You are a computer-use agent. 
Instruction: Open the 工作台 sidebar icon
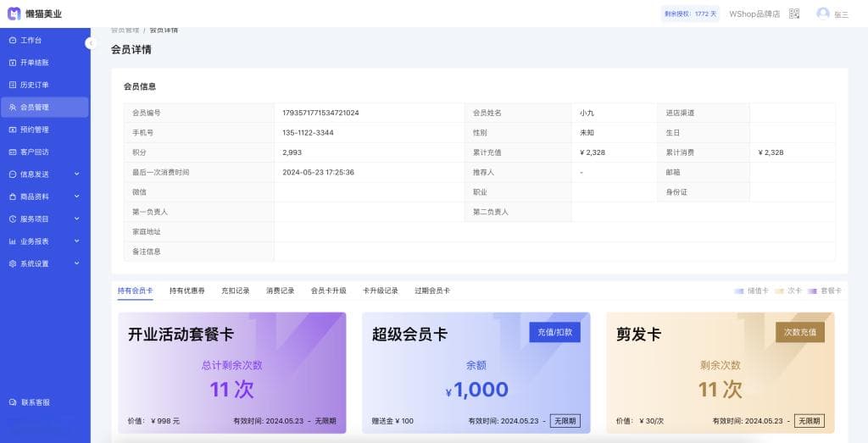(x=13, y=41)
